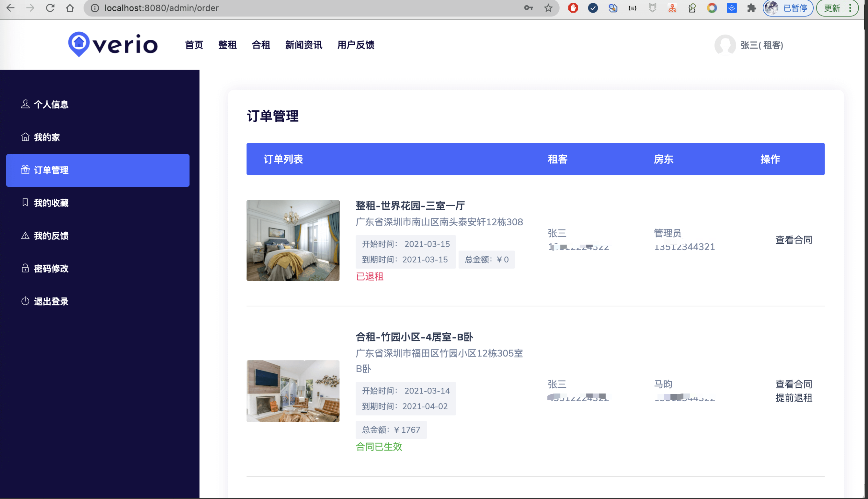Select 订单管理 in the sidebar
868x499 pixels.
coord(98,170)
